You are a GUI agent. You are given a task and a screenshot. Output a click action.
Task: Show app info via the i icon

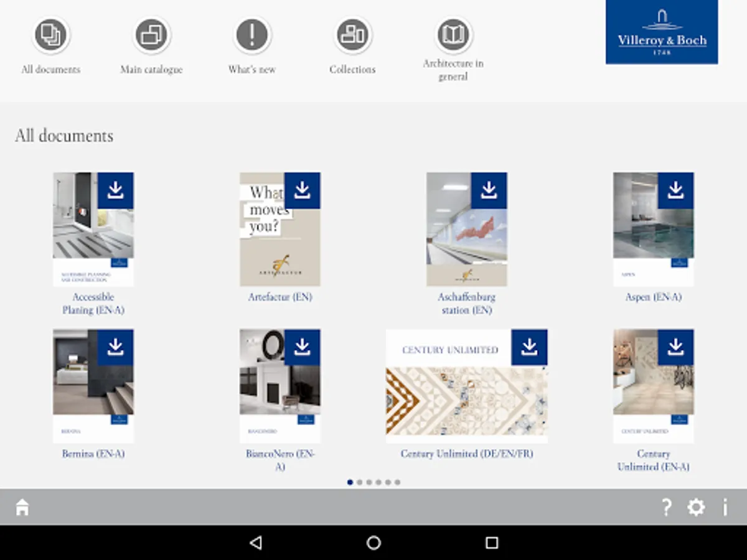725,507
